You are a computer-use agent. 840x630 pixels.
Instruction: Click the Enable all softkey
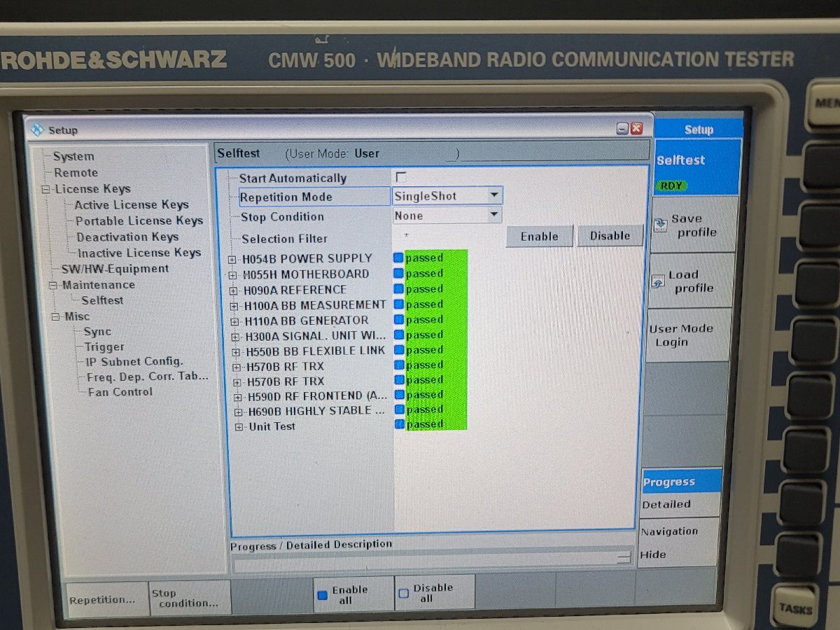point(353,594)
